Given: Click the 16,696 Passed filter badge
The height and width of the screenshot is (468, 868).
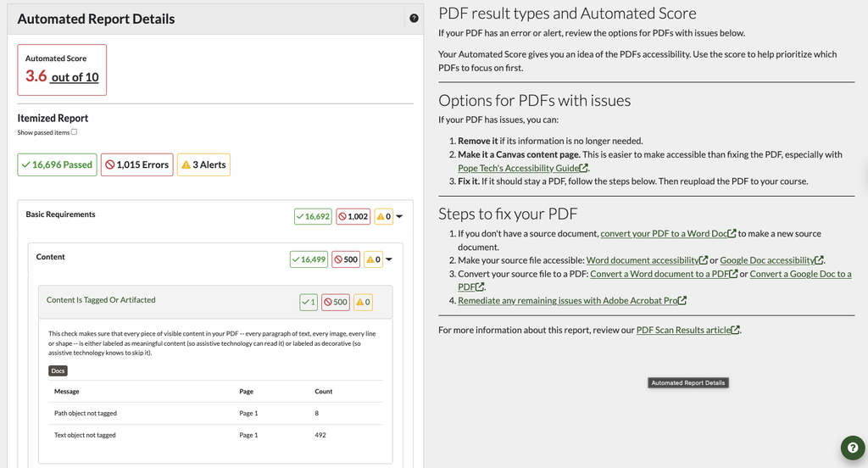Looking at the screenshot, I should [x=57, y=164].
